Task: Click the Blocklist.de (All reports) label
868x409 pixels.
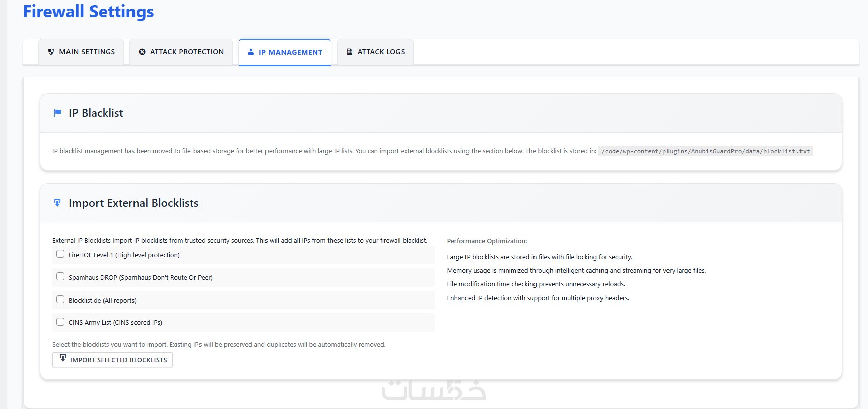Action: [x=102, y=301]
